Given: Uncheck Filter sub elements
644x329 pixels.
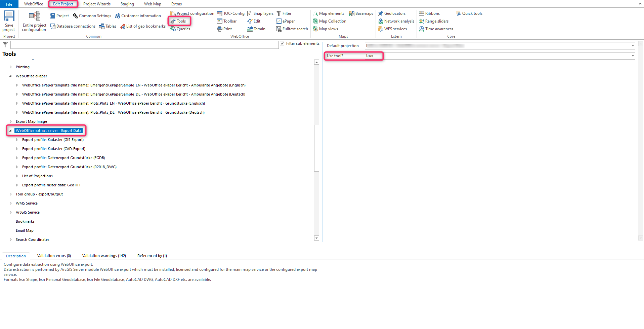Looking at the screenshot, I should coord(282,43).
